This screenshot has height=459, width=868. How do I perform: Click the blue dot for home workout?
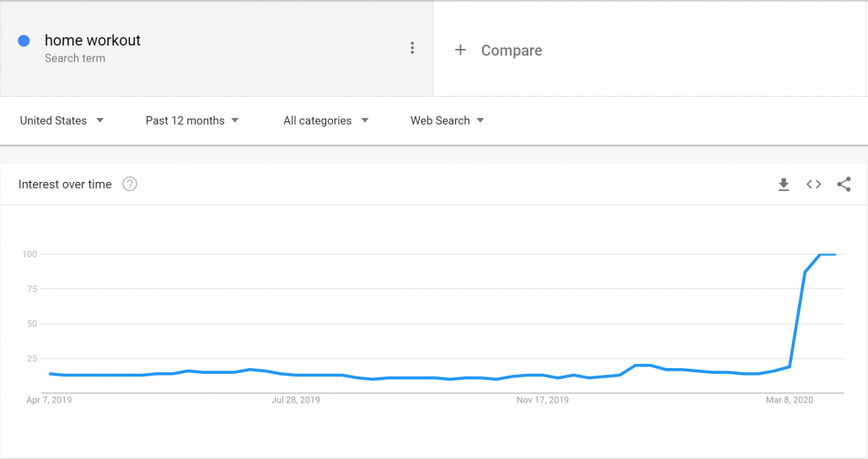click(x=24, y=40)
